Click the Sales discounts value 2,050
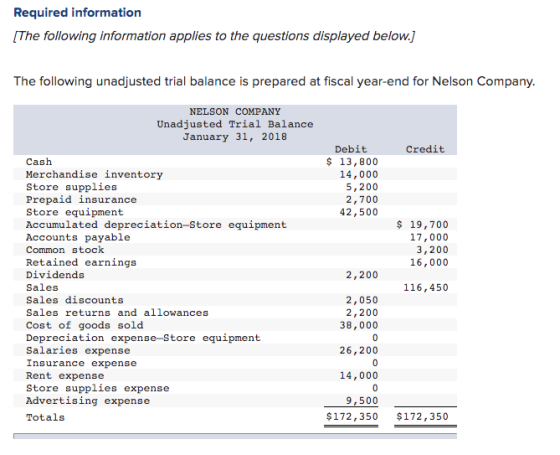Screen dimensions: 560x455 (362, 300)
